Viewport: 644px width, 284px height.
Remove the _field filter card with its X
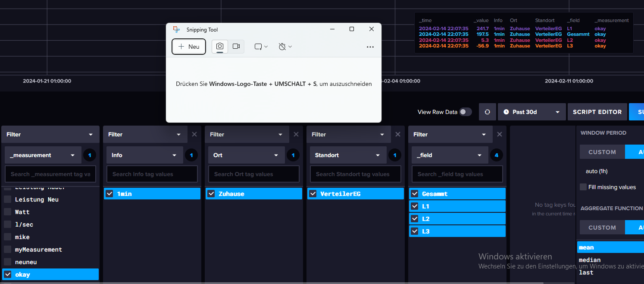pyautogui.click(x=500, y=134)
